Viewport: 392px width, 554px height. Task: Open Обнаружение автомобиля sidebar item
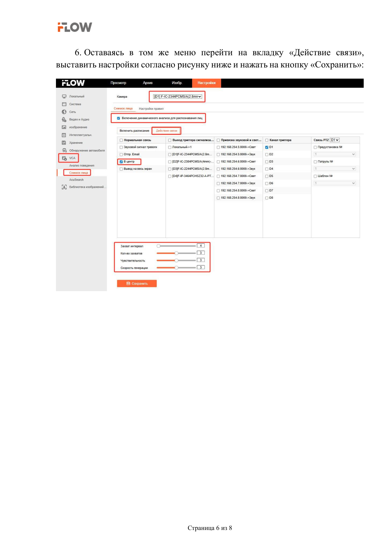pyautogui.click(x=87, y=150)
